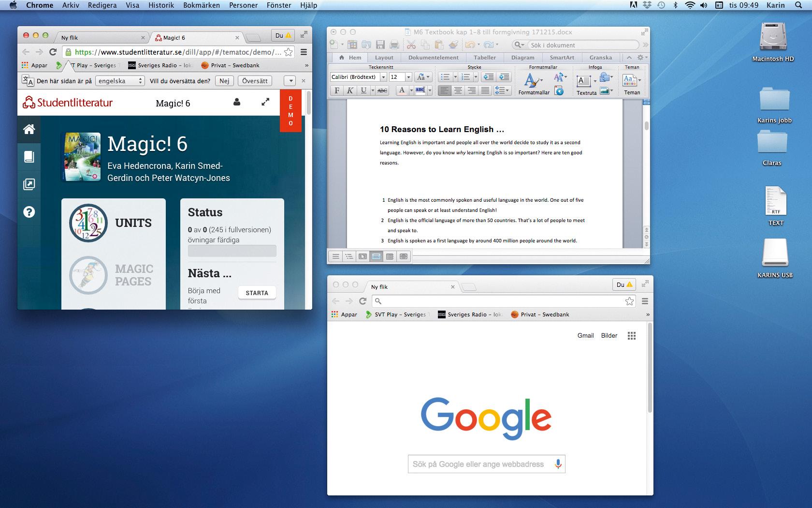Open the ribbon settings gear dropdown in Word
This screenshot has height=508, width=812.
click(x=642, y=58)
